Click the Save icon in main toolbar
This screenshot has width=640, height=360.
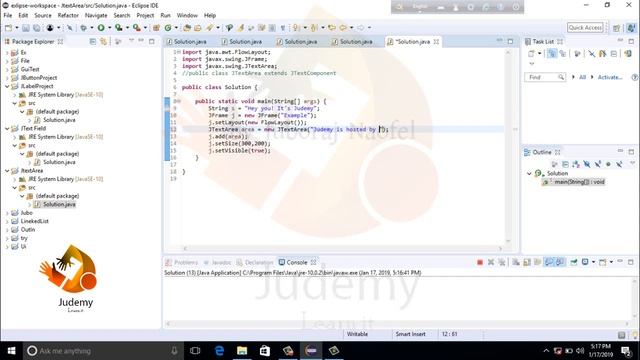point(26,28)
